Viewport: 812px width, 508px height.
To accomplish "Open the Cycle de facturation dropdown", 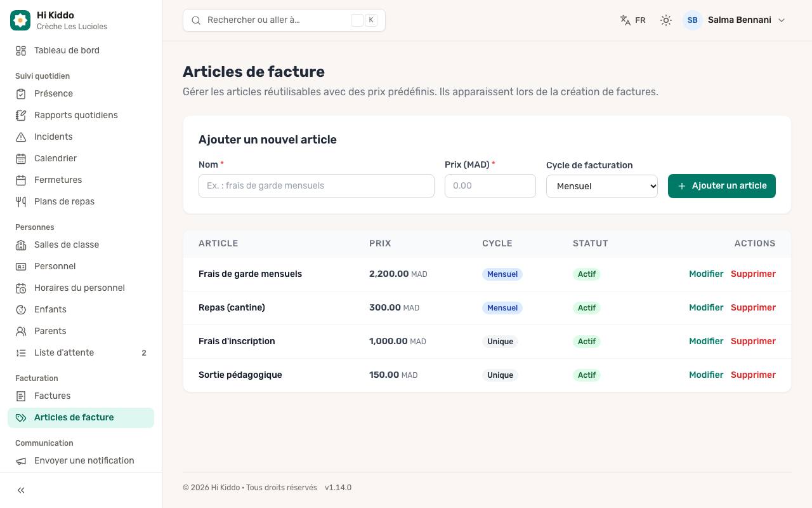I will tap(602, 186).
